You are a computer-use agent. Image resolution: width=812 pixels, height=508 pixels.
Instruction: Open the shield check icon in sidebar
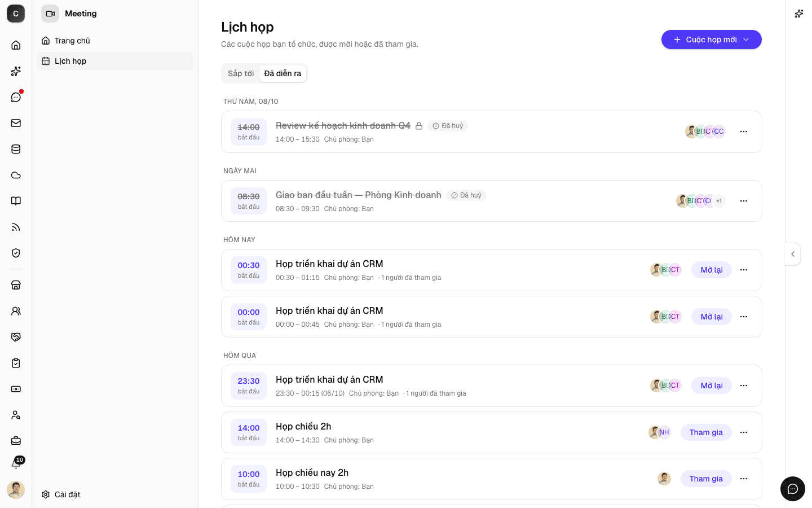[16, 253]
